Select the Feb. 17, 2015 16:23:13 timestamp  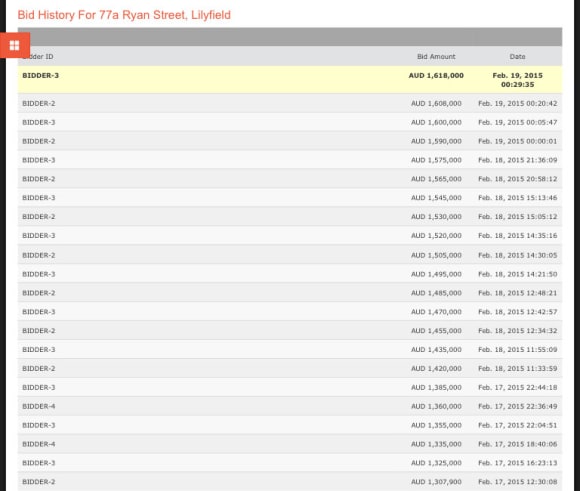click(517, 463)
